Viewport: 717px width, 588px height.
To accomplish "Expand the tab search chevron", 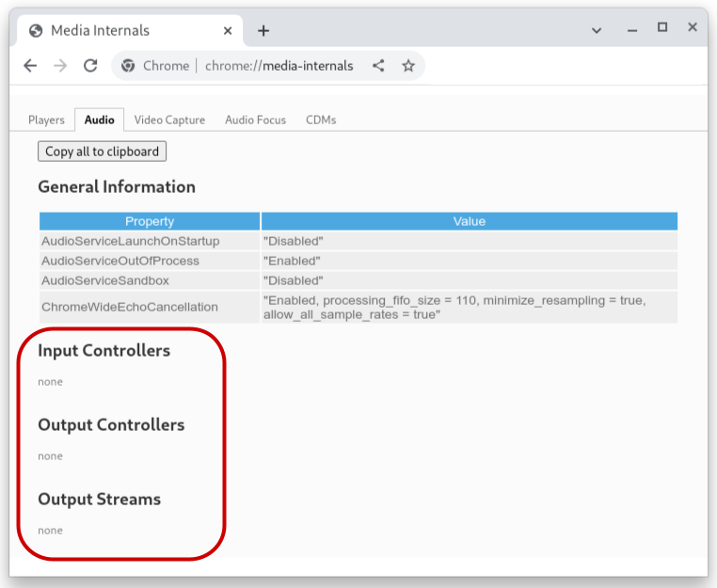I will point(597,30).
